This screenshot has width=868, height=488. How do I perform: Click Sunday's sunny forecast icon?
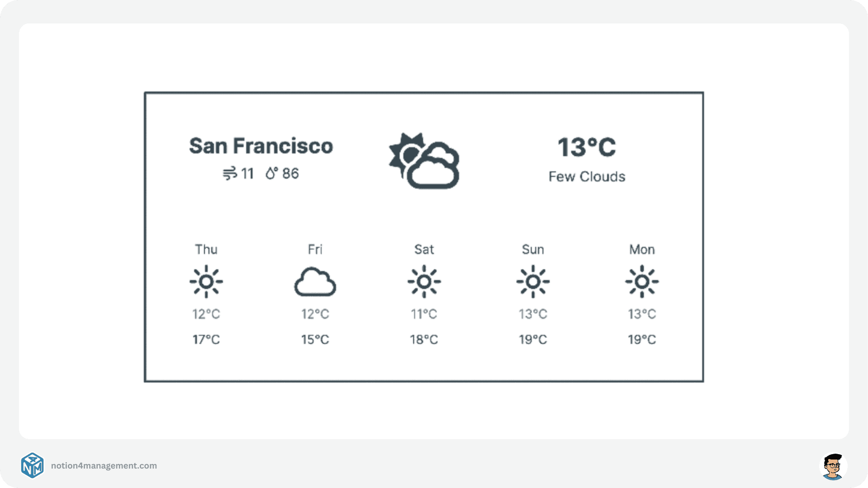[x=533, y=281]
